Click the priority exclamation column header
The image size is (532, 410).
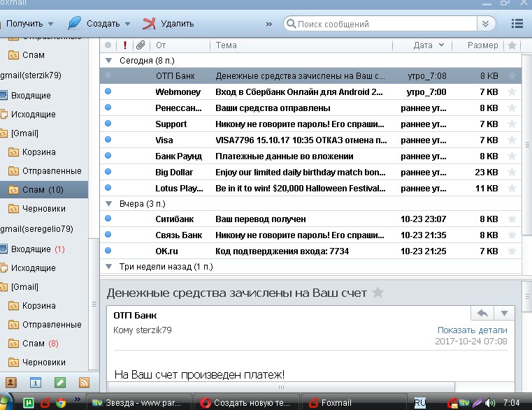[x=124, y=45]
